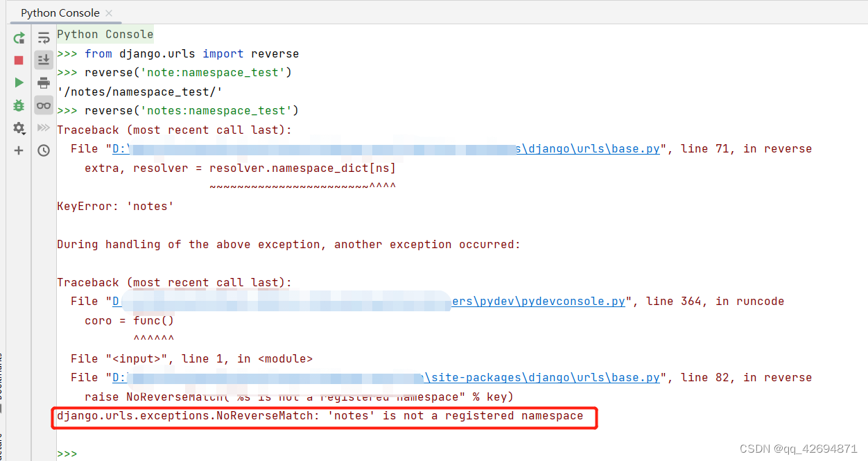Image resolution: width=868 pixels, height=461 pixels.
Task: Open the console Settings gear icon
Action: coord(19,127)
